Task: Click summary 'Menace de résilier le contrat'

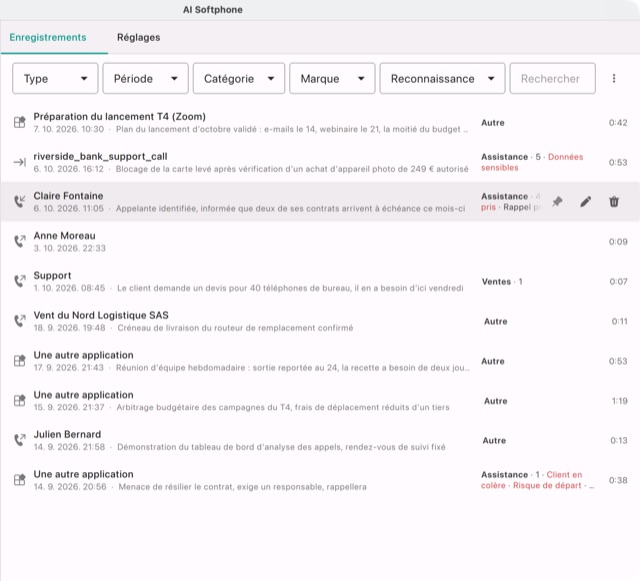Action: (x=242, y=487)
